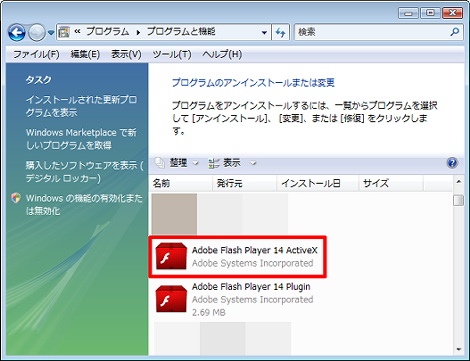The height and width of the screenshot is (361, 470).
Task: Open 購入したソフトウェアを表示 (デジタル ロッカー) link
Action: coord(84,171)
